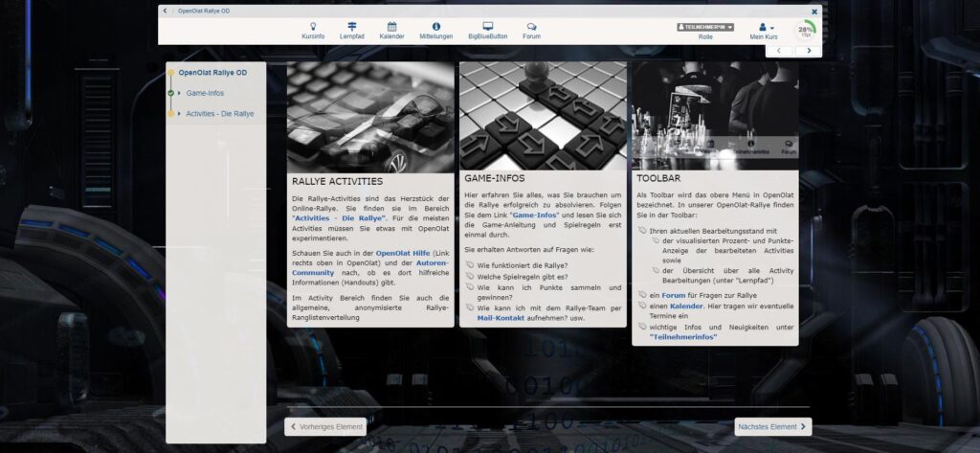Image resolution: width=980 pixels, height=453 pixels.
Task: Open the Teilnehmer/in role dropdown
Action: 705,28
